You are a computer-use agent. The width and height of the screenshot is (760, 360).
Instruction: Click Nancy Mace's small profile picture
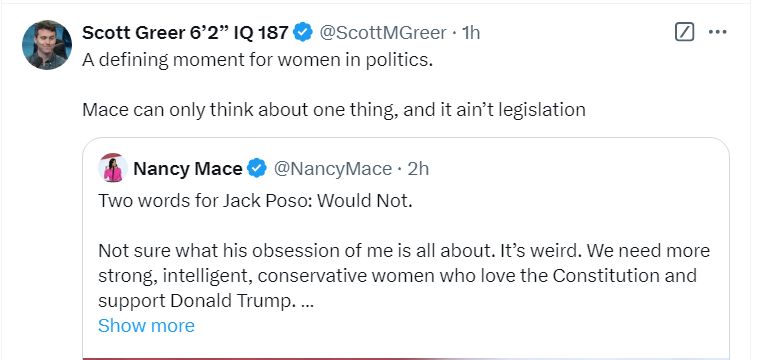click(113, 168)
